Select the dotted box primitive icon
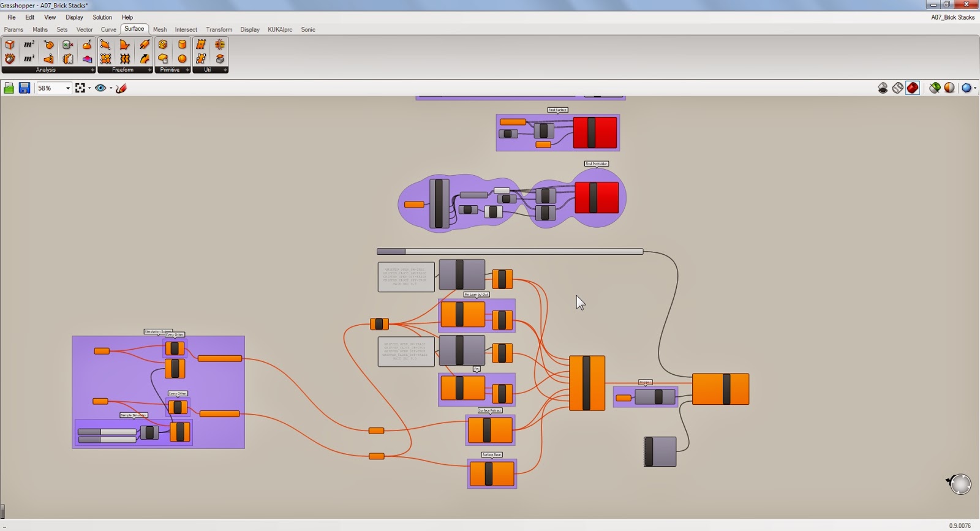This screenshot has height=531, width=980. point(163,45)
